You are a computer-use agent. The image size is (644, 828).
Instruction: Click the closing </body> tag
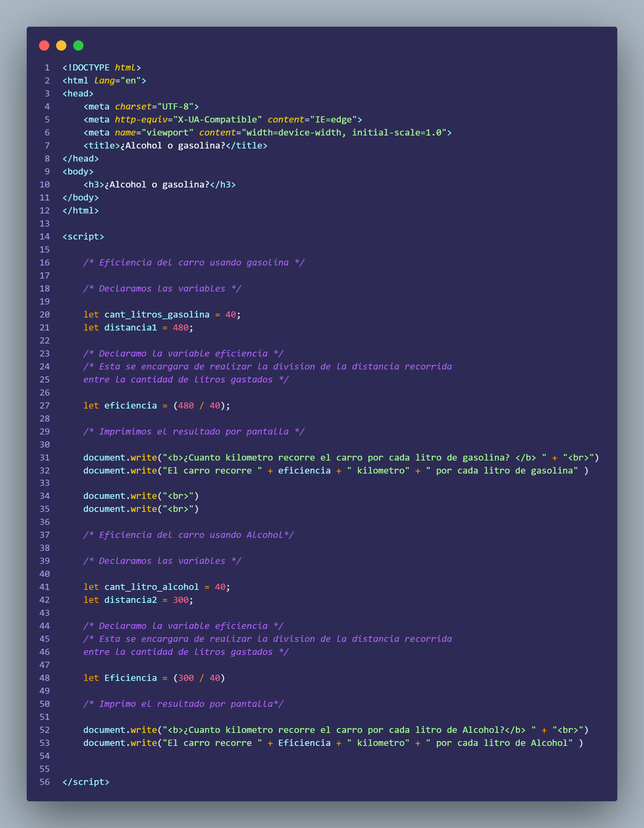81,197
